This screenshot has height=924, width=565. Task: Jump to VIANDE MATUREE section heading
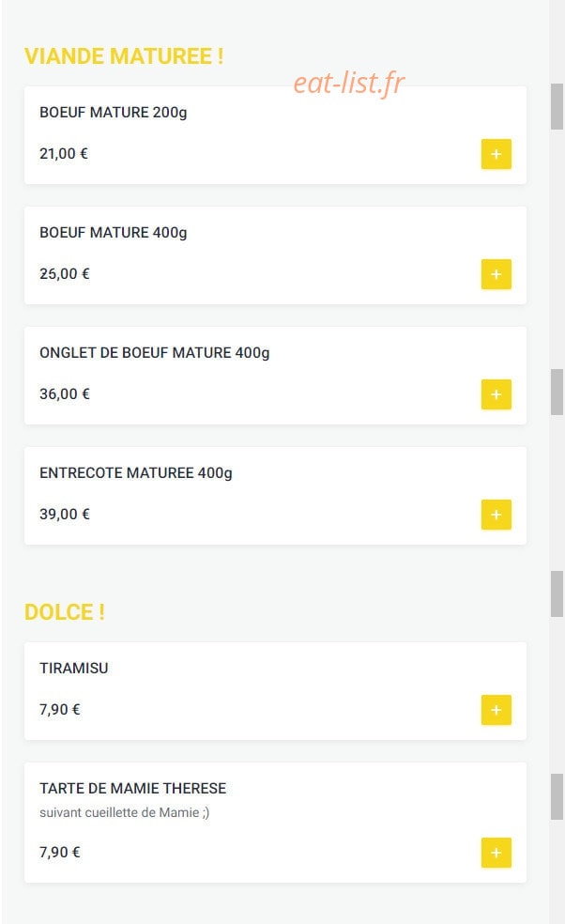click(x=124, y=56)
